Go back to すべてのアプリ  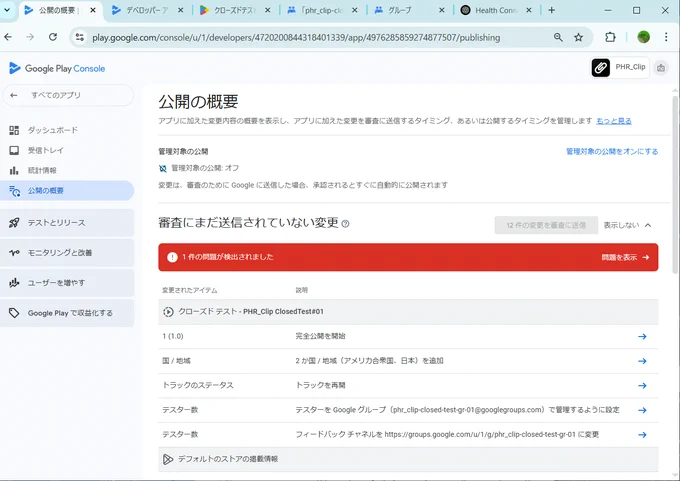(68, 95)
